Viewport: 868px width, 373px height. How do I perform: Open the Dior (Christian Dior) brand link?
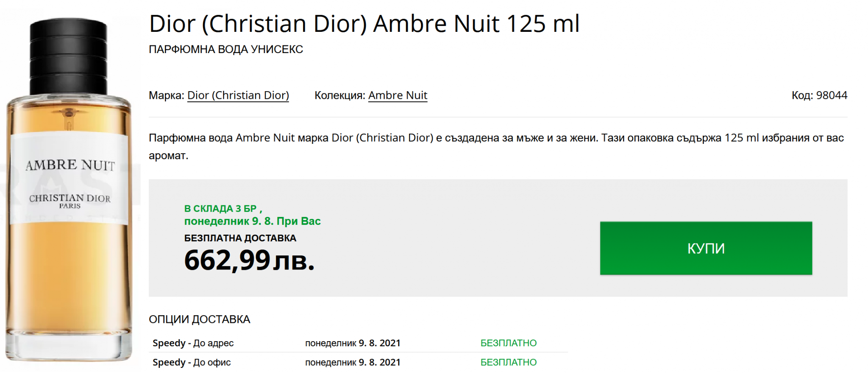pyautogui.click(x=238, y=95)
